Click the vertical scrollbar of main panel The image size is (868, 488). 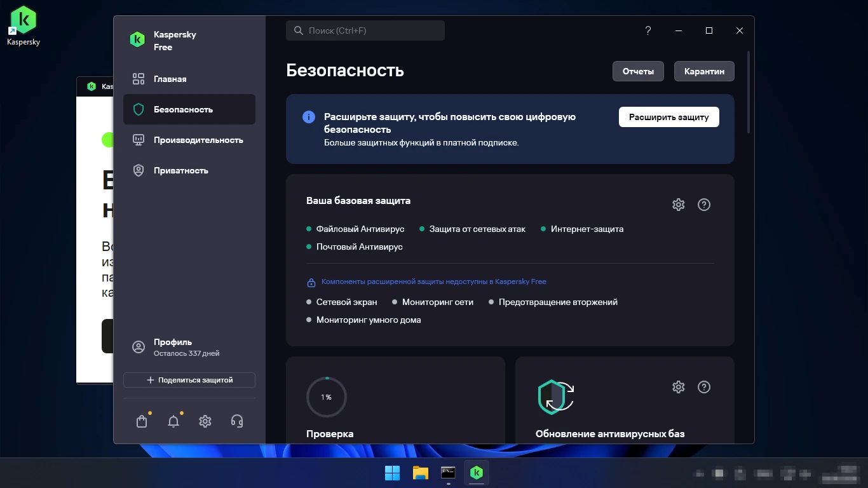coord(749,92)
